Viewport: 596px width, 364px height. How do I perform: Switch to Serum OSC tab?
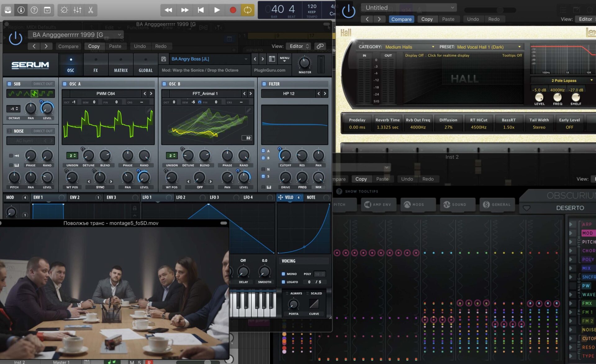click(x=71, y=65)
